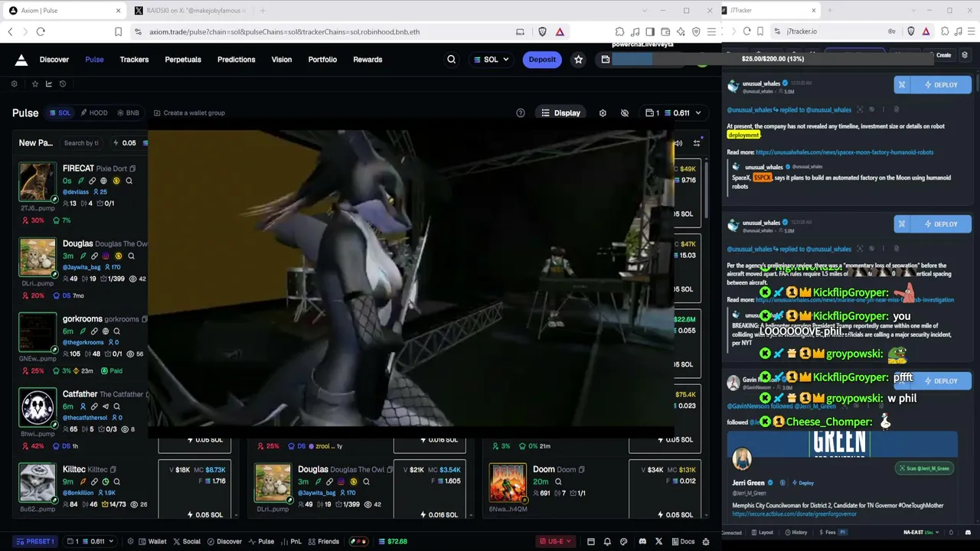Bookmark the Axiom page in address bar
The width and height of the screenshot is (980, 551).
coord(118,31)
